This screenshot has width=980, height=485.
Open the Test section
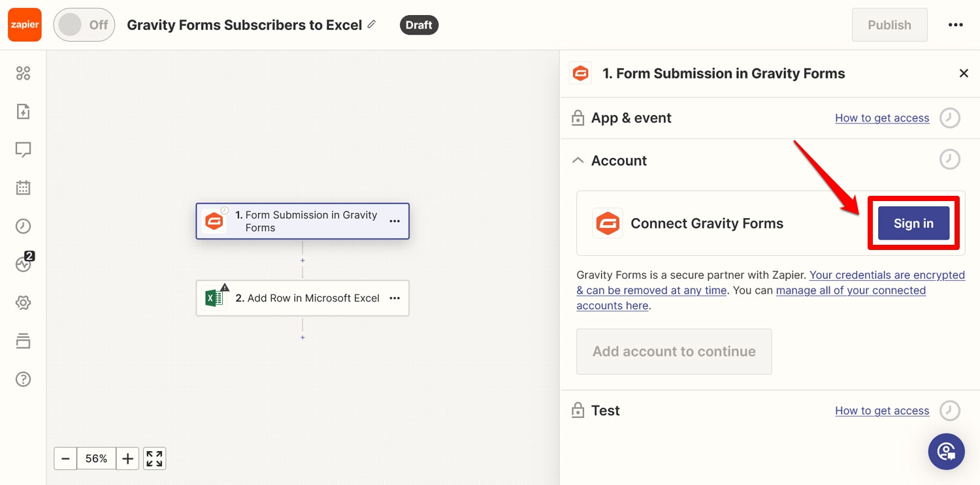(605, 411)
